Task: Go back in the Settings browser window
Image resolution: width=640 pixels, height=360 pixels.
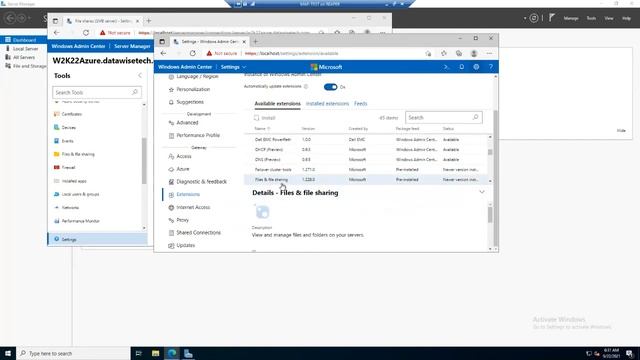Action: tap(163, 53)
